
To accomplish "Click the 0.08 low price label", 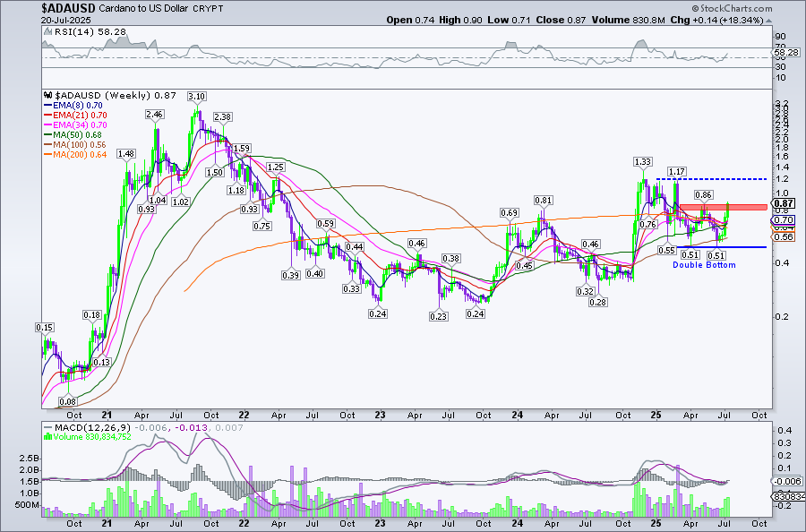I will point(68,401).
